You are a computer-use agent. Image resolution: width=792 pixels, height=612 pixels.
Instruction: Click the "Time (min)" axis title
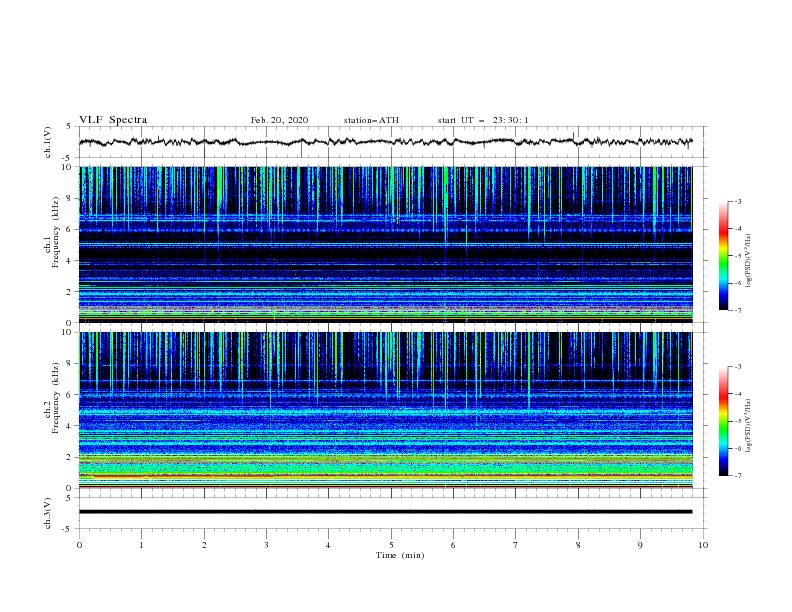(400, 555)
